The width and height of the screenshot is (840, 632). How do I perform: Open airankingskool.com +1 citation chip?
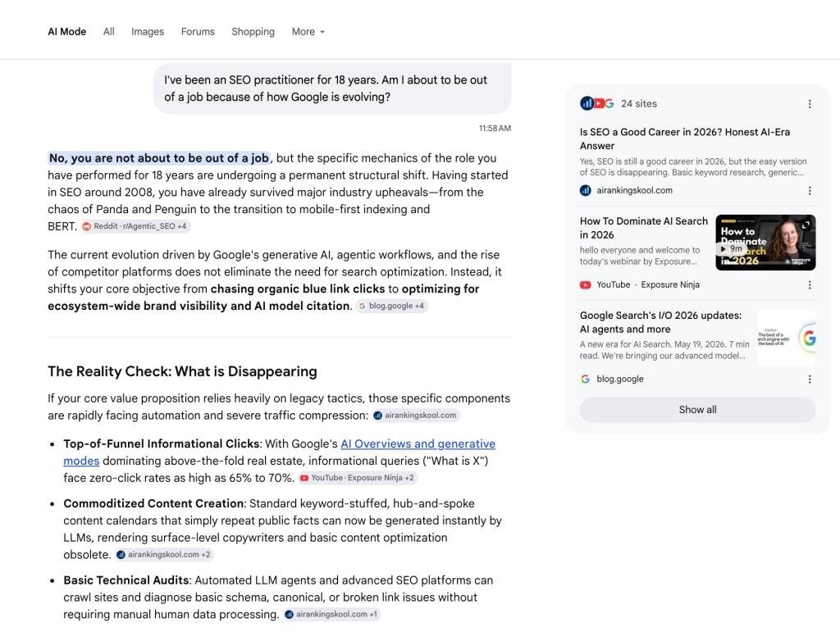pos(332,614)
